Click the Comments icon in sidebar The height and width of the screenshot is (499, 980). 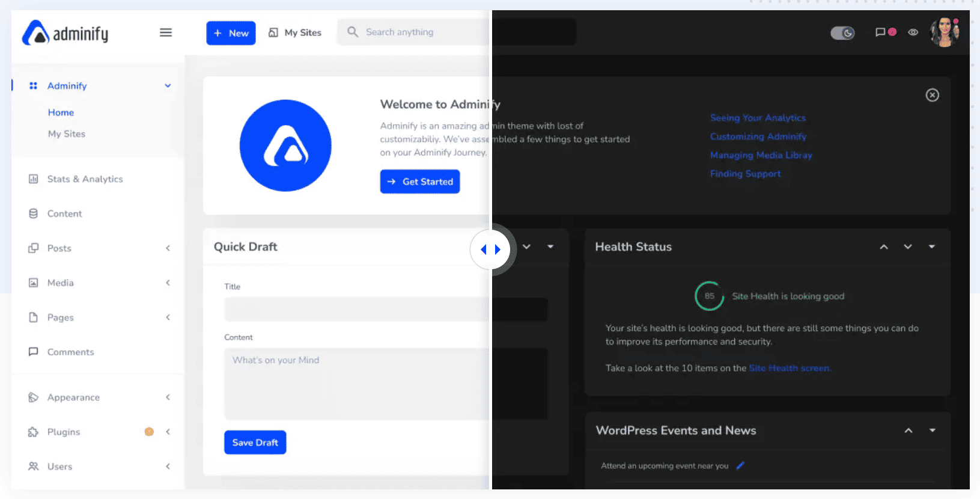click(34, 352)
